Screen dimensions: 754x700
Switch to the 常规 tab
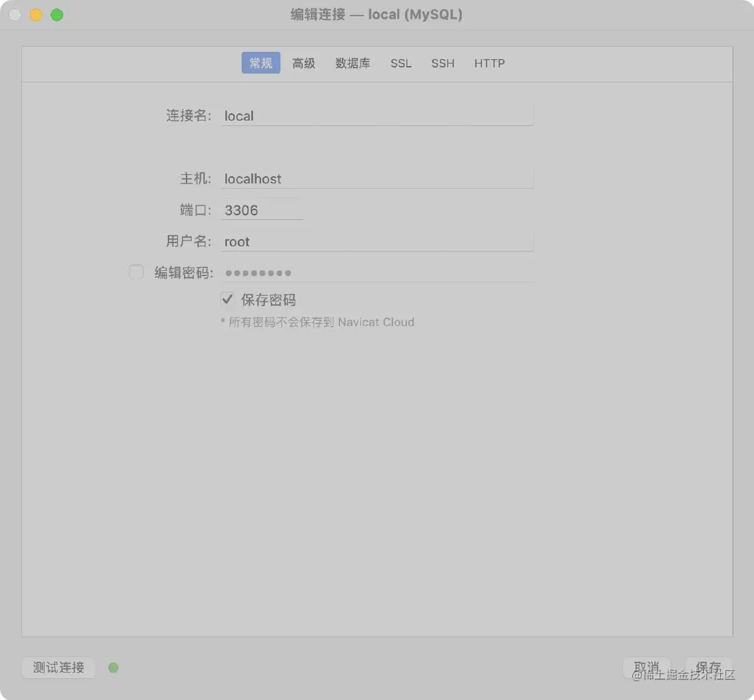click(x=260, y=63)
